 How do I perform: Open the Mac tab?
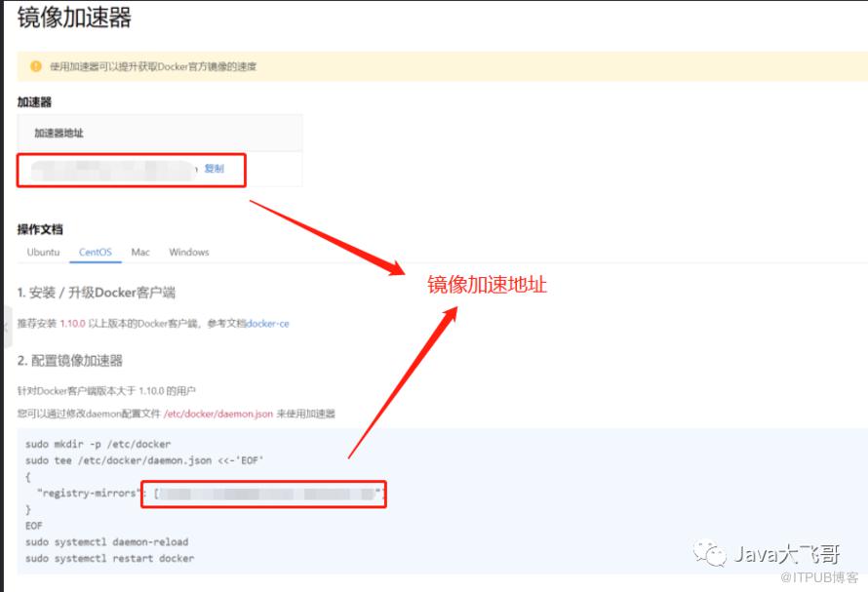pos(140,252)
